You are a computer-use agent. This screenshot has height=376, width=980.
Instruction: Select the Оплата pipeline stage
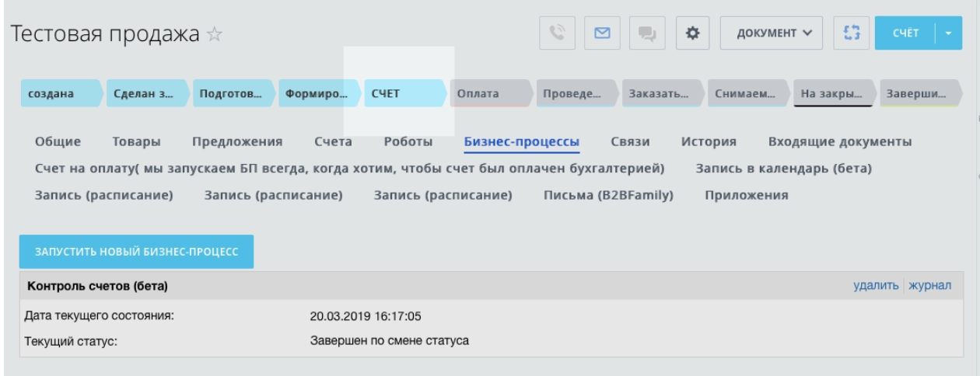tap(489, 94)
